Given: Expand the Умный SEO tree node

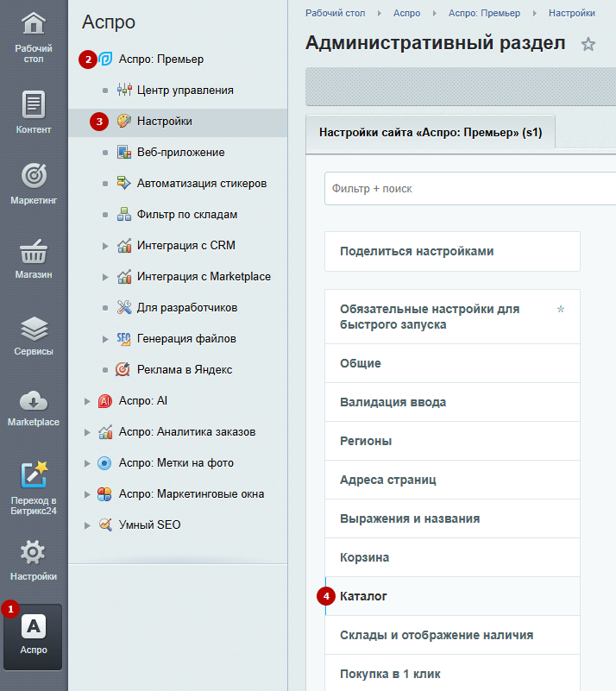Looking at the screenshot, I should (87, 525).
